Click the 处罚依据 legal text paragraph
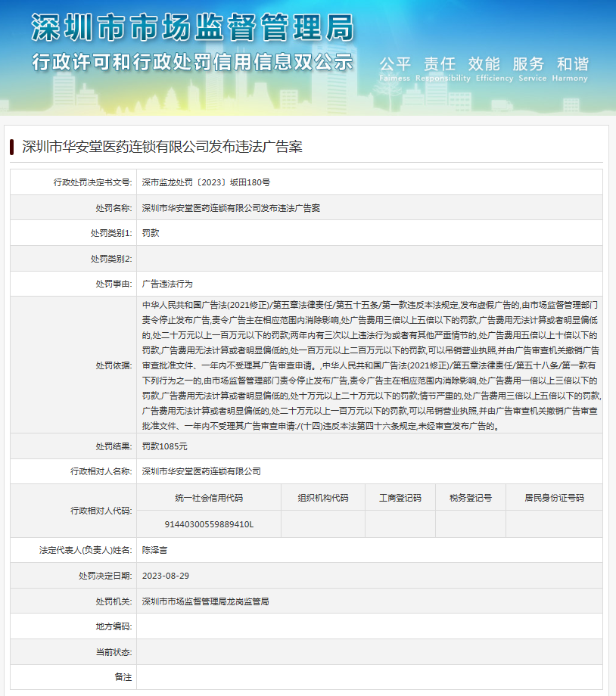This screenshot has width=616, height=696. tap(372, 365)
